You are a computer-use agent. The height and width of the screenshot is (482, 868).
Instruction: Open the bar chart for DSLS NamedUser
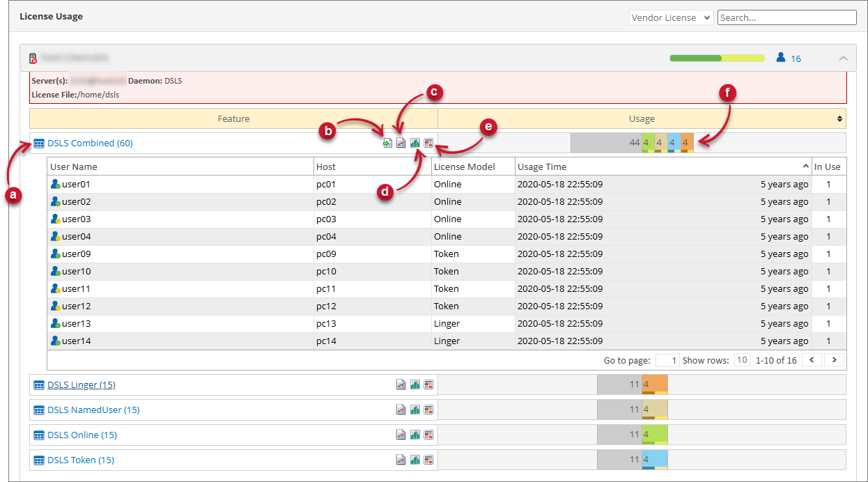[x=414, y=410]
